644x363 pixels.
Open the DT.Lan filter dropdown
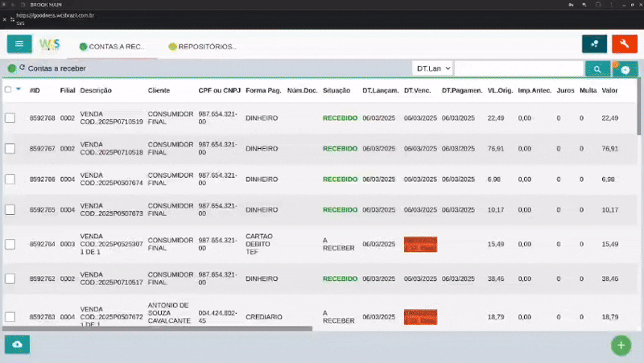coord(433,68)
